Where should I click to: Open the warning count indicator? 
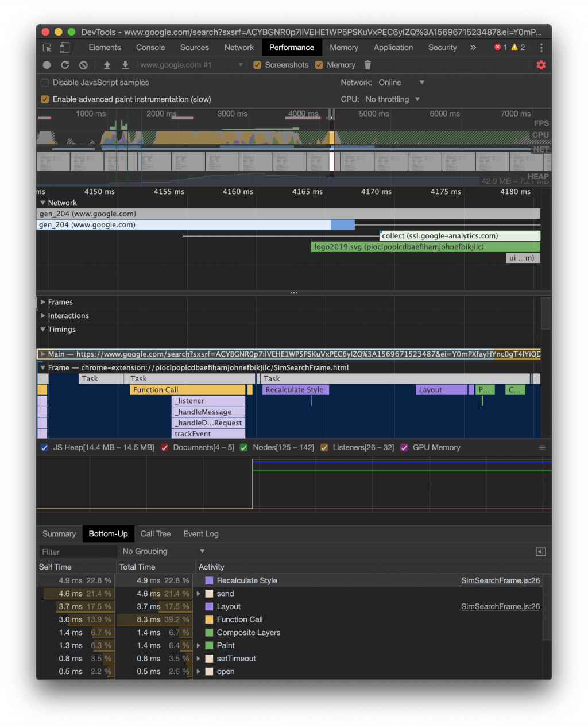point(518,47)
